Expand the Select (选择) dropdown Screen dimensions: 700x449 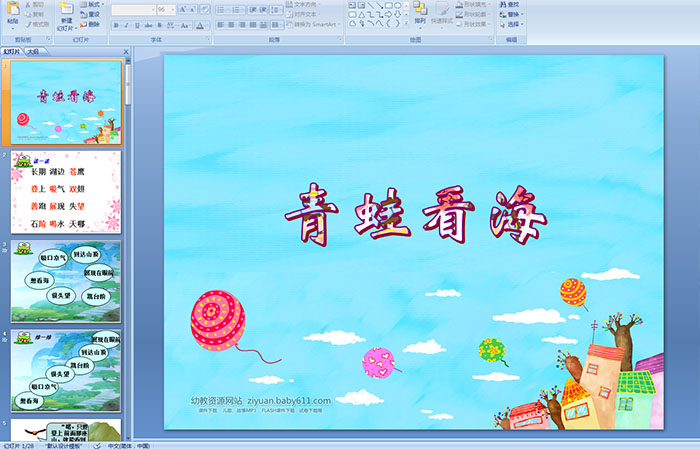(511, 24)
